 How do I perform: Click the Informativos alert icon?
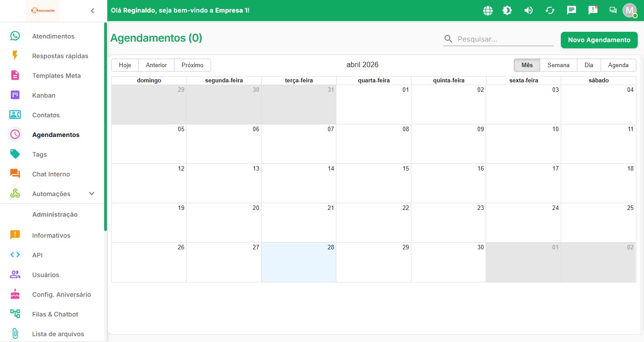(15, 235)
